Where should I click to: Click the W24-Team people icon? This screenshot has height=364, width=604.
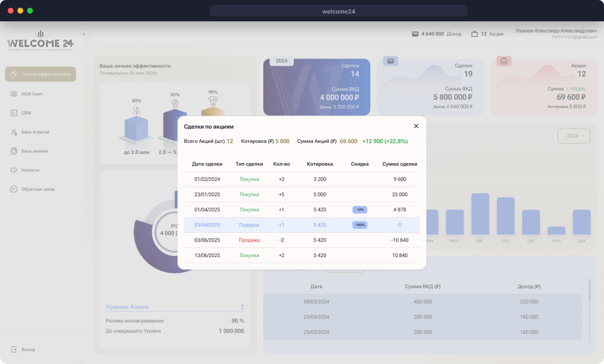point(14,93)
